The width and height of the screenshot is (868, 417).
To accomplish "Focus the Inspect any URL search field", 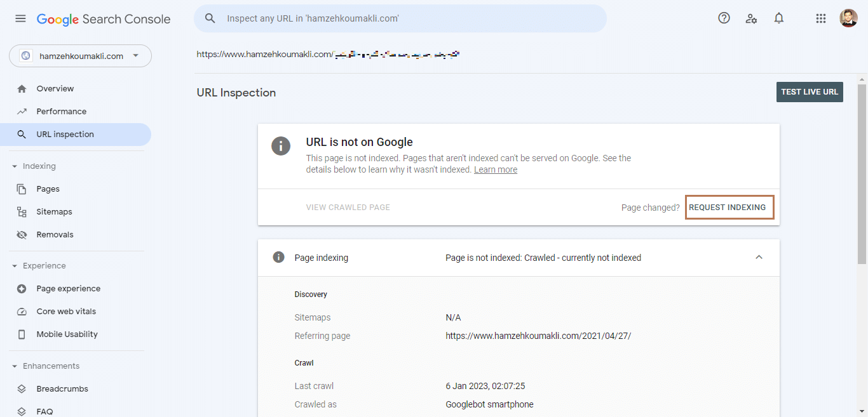I will coord(407,18).
